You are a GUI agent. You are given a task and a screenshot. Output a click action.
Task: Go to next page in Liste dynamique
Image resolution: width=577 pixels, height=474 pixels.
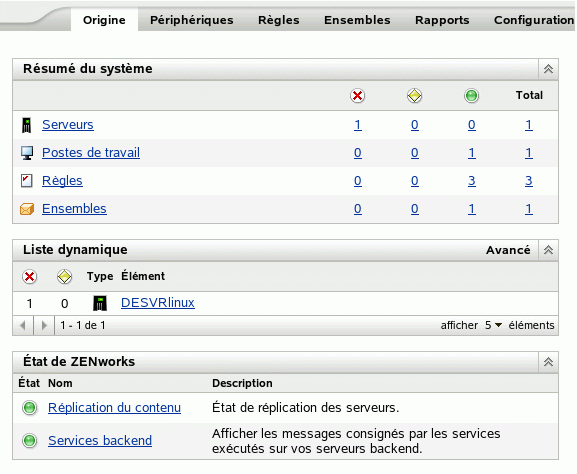(x=44, y=325)
